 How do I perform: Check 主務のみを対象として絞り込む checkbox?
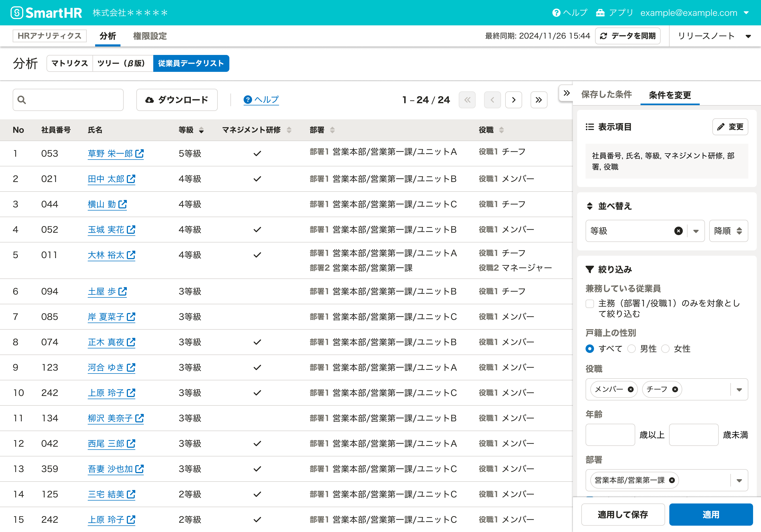pyautogui.click(x=590, y=304)
